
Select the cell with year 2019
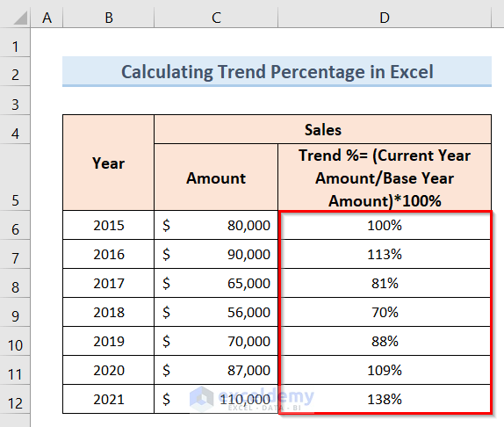[x=108, y=341]
